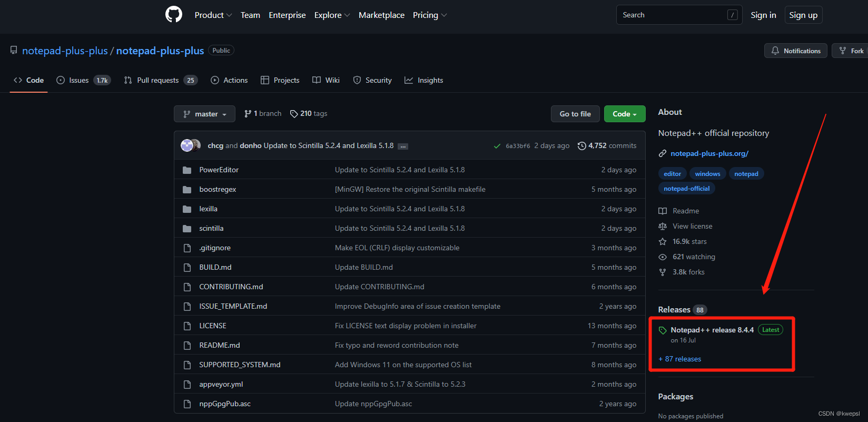Click the repository icon before the repo name
This screenshot has height=422, width=868.
coord(14,50)
